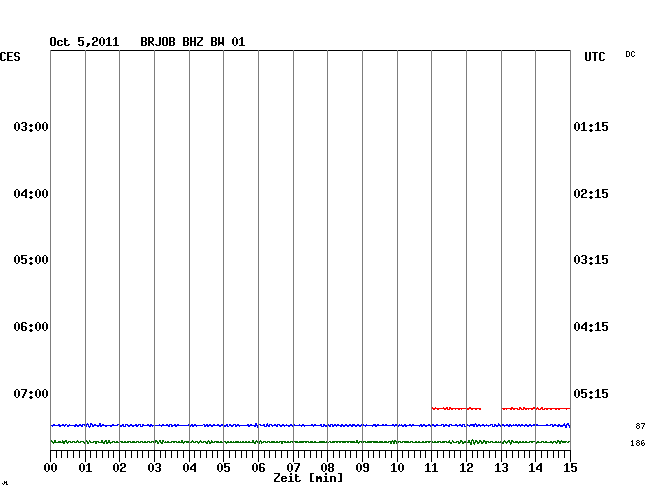
Task: Click the '05:00' local time label
Action: tap(31, 260)
